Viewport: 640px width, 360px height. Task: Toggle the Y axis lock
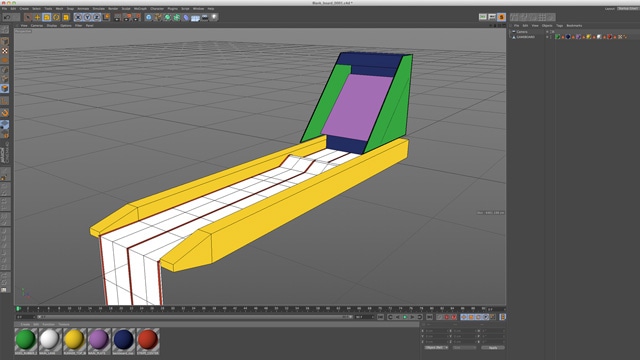pos(87,17)
